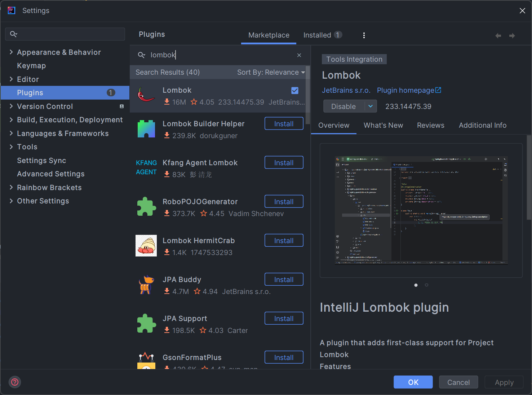Install GsonFormatPlus plugin

click(x=284, y=357)
